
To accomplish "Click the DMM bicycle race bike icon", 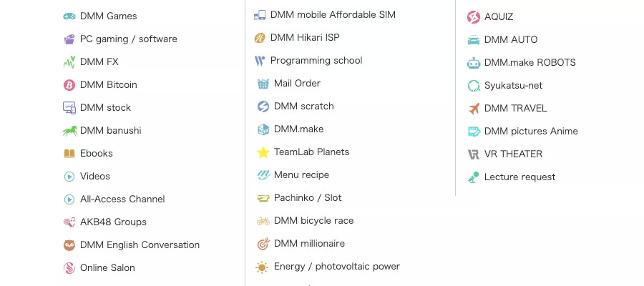I will coord(263,221).
